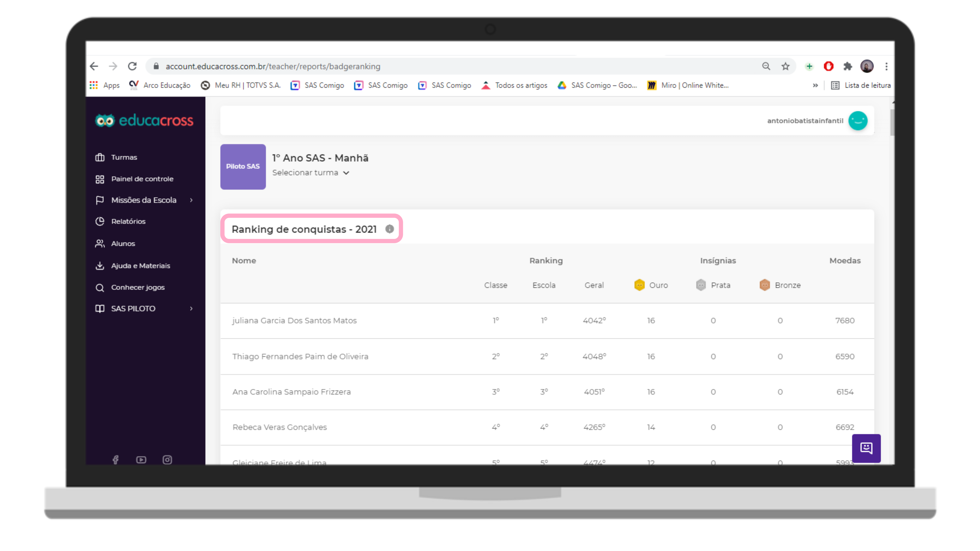This screenshot has height=551, width=980.
Task: Open the Selecionar turma dropdown
Action: [311, 173]
